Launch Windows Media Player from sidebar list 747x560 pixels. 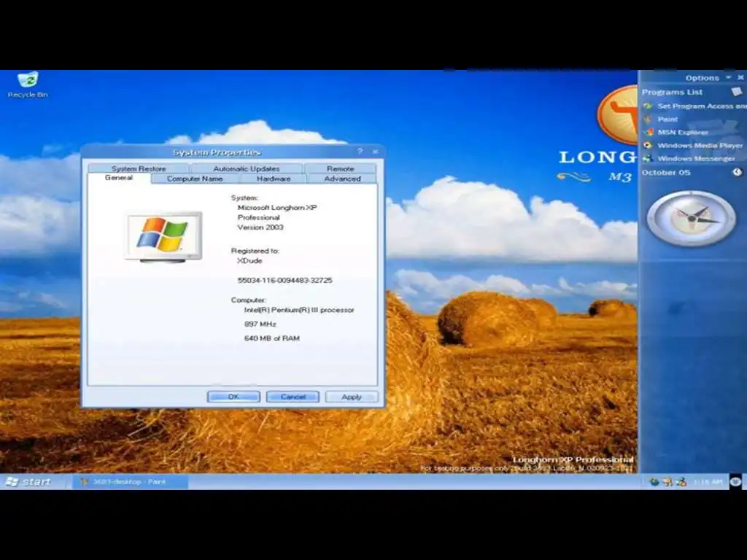[700, 145]
